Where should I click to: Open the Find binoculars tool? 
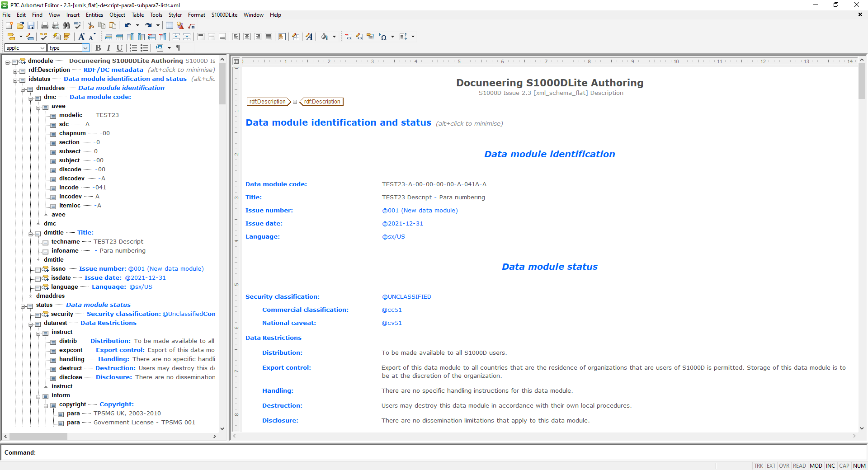coord(66,26)
